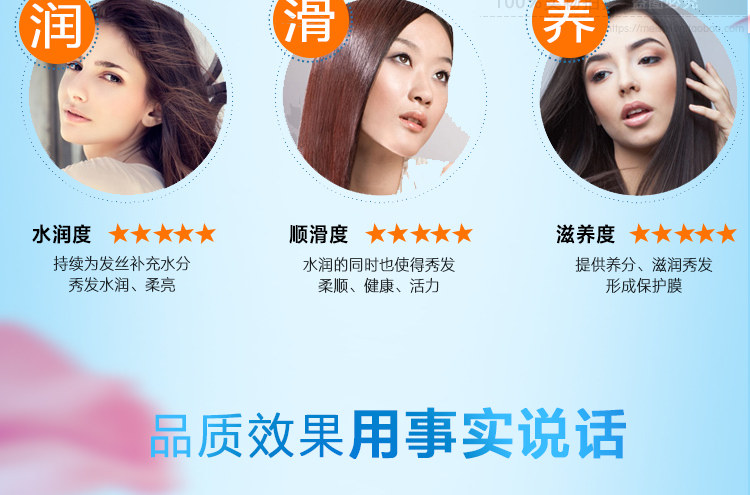Click the 顺滑度 heading
Image resolution: width=750 pixels, height=495 pixels.
tap(319, 234)
